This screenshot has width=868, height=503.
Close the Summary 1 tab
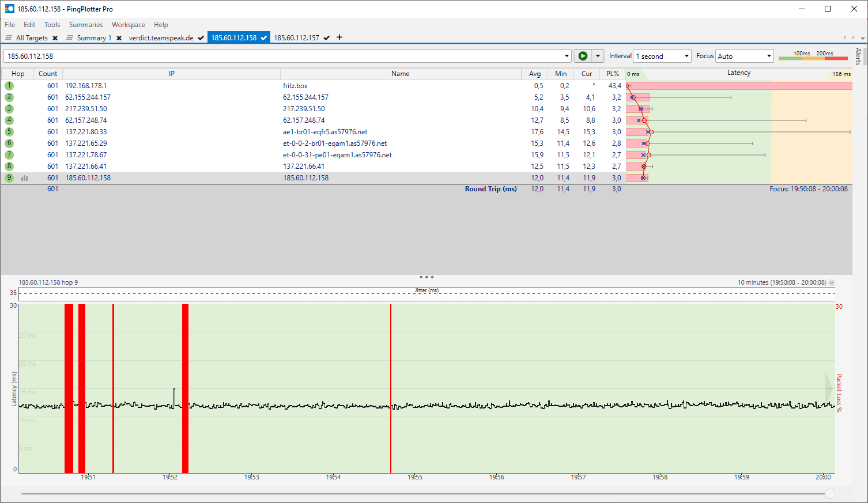pos(119,38)
